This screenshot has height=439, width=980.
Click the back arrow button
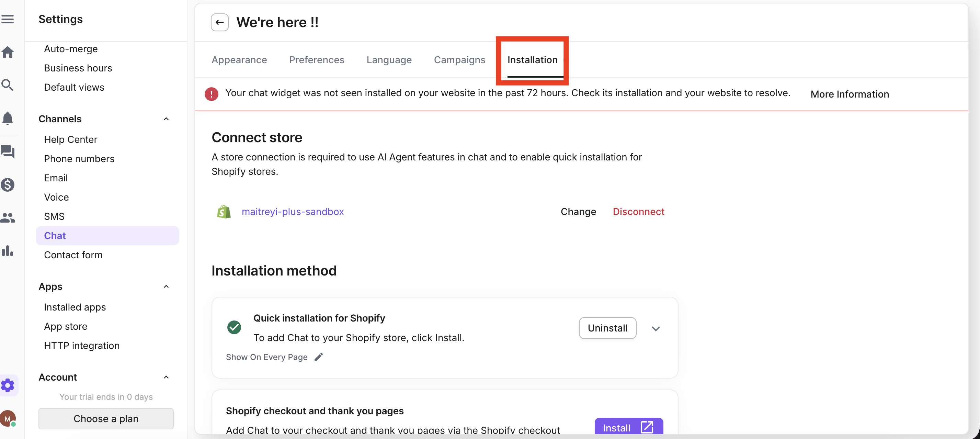click(x=219, y=22)
